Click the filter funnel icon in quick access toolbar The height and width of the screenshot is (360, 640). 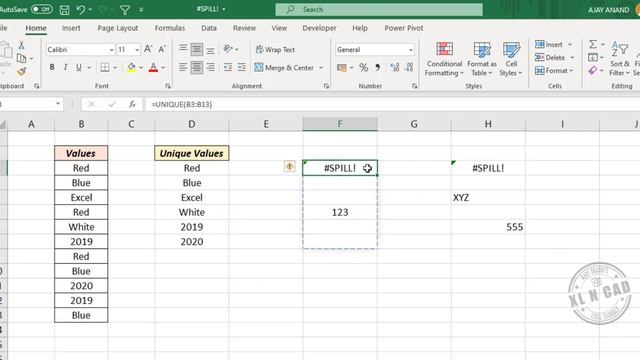125,9
